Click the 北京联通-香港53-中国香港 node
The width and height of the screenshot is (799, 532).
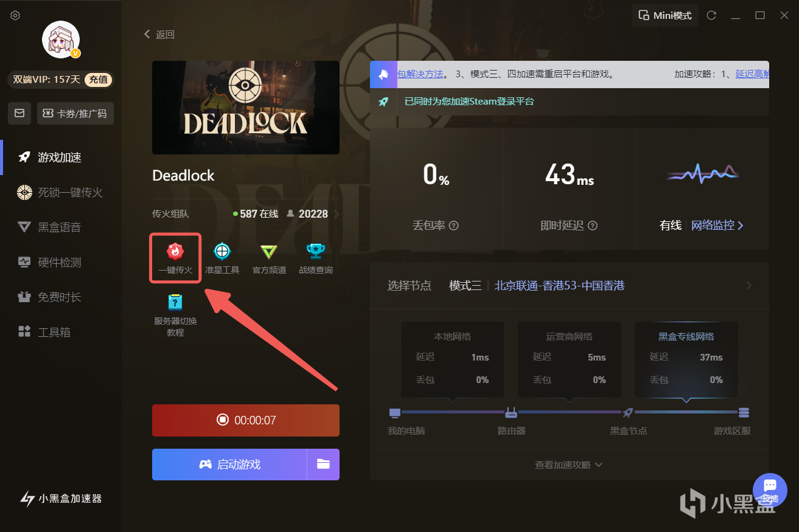click(x=559, y=286)
